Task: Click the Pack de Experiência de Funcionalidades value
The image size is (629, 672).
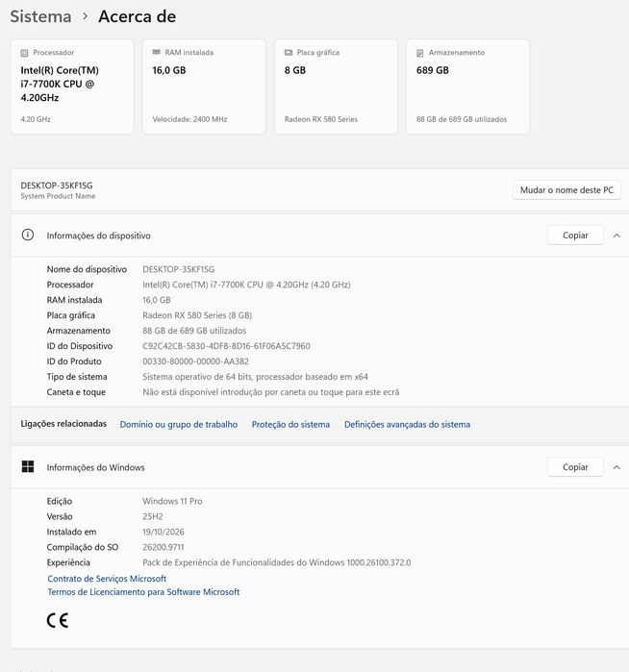Action: coord(277,562)
